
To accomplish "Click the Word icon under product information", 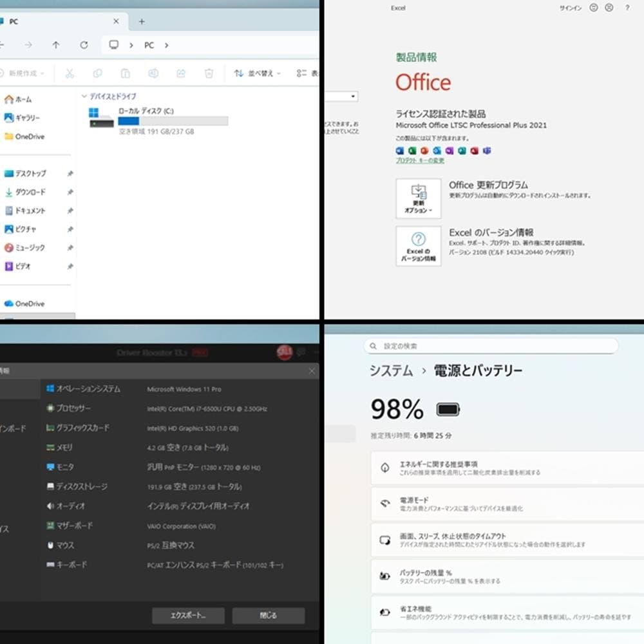I will click(x=401, y=151).
